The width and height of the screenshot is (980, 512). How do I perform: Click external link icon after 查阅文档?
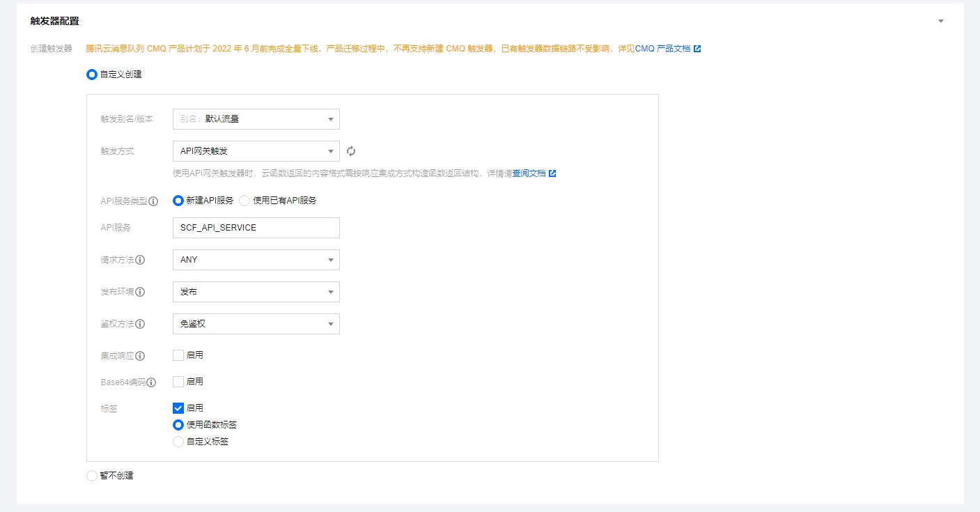[x=552, y=173]
